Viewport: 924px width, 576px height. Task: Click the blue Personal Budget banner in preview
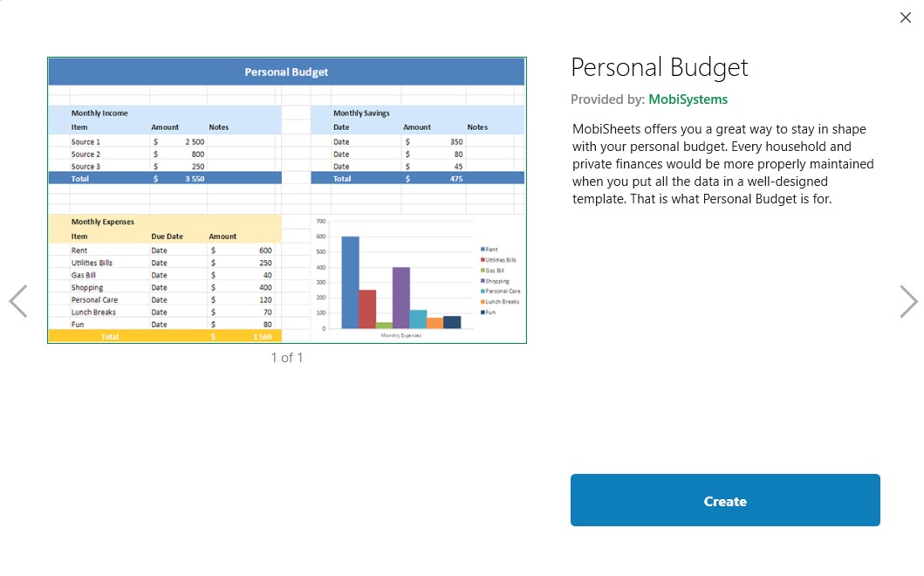[286, 72]
